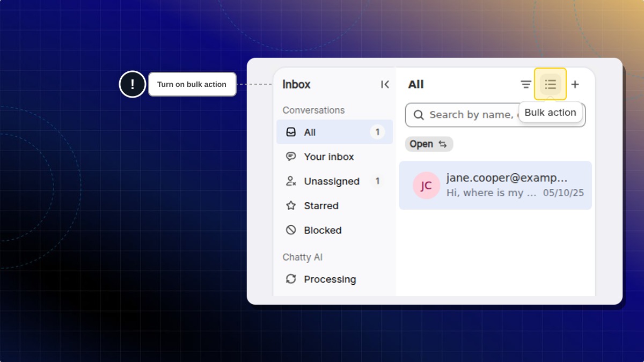The height and width of the screenshot is (362, 644).
Task: Open Starred conversations
Action: (x=334, y=205)
